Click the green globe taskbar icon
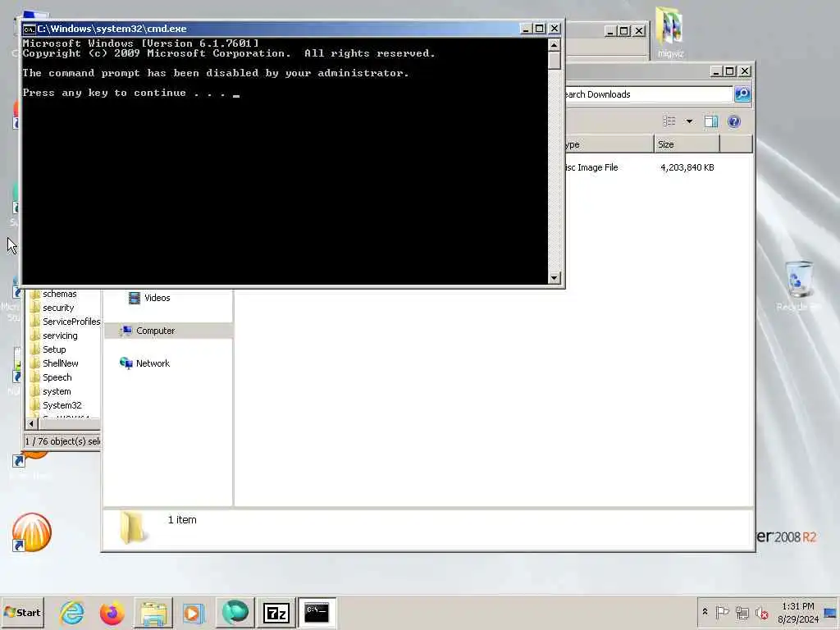 235,612
